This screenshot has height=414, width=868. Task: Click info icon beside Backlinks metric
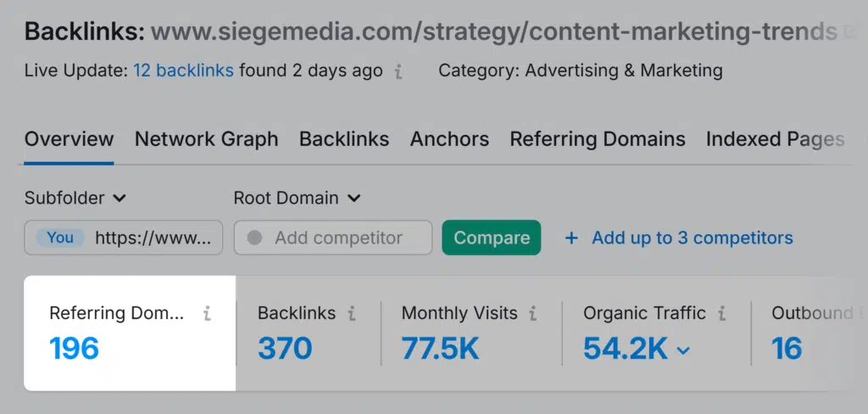[x=351, y=314]
